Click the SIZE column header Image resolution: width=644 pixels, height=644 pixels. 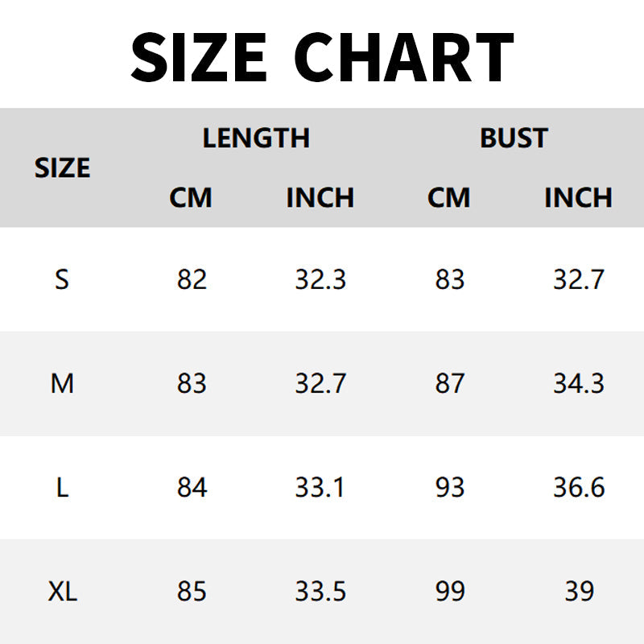tap(62, 168)
